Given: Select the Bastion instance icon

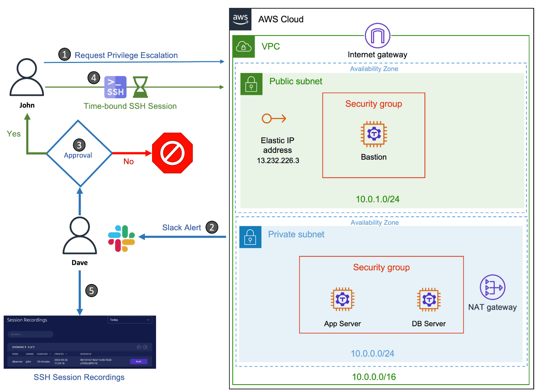Looking at the screenshot, I should 373,134.
